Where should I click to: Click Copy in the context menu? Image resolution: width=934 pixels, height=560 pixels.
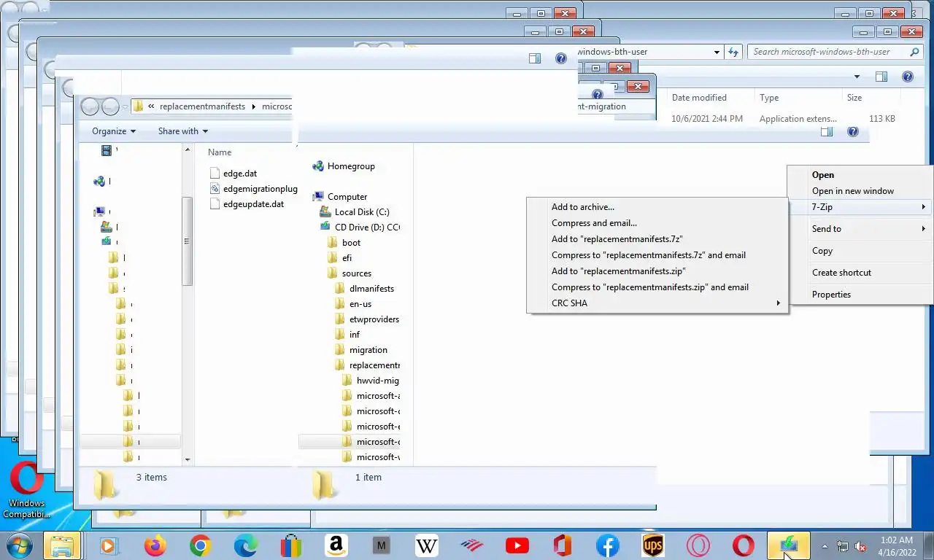click(860, 251)
